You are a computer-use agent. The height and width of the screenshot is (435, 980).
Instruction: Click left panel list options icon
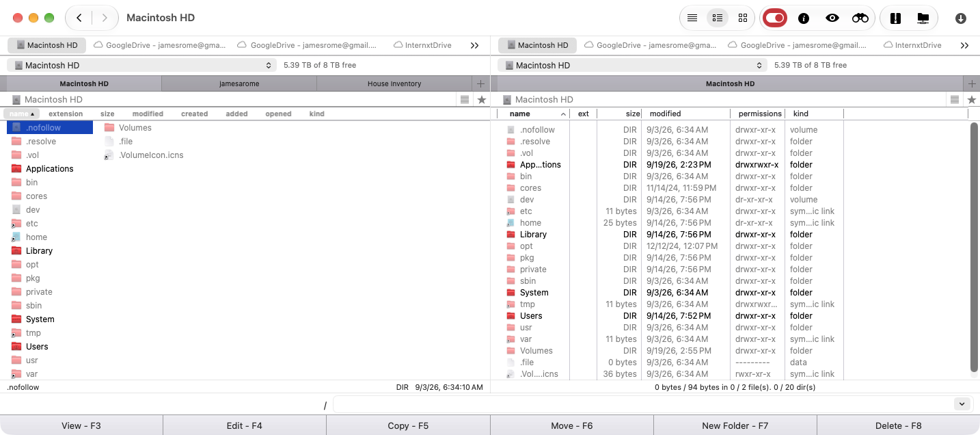(x=465, y=99)
